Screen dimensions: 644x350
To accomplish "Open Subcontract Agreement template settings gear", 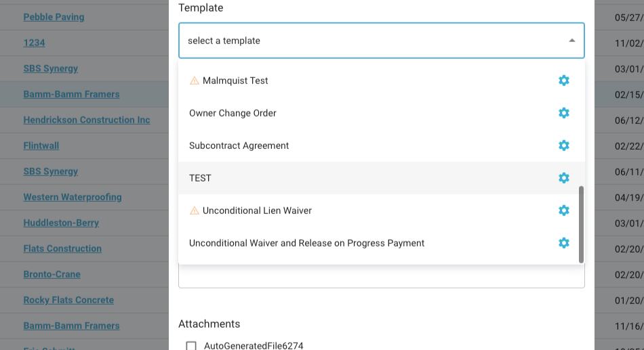I will [563, 146].
